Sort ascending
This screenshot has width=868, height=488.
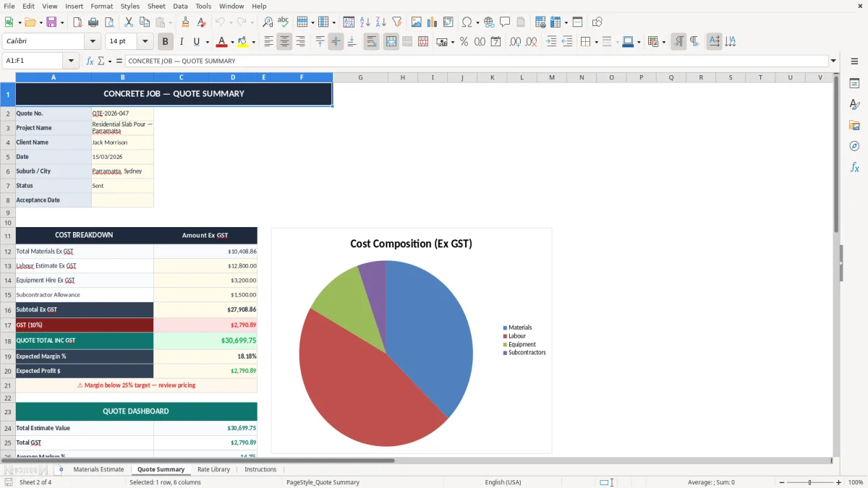click(365, 22)
